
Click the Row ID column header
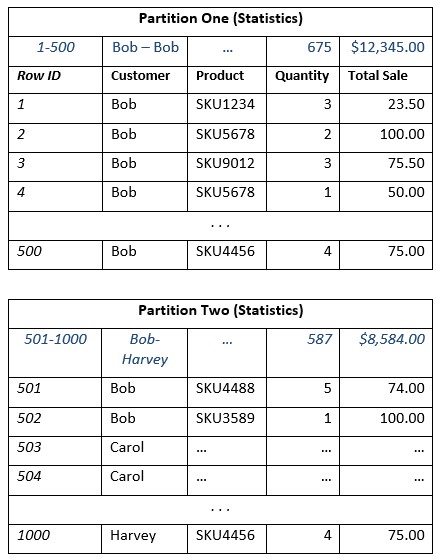[39, 76]
